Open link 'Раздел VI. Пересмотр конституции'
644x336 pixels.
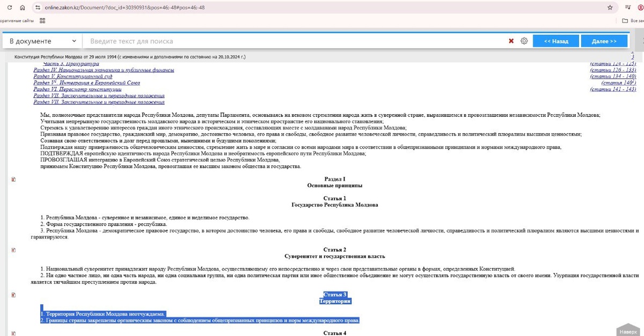pyautogui.click(x=77, y=89)
